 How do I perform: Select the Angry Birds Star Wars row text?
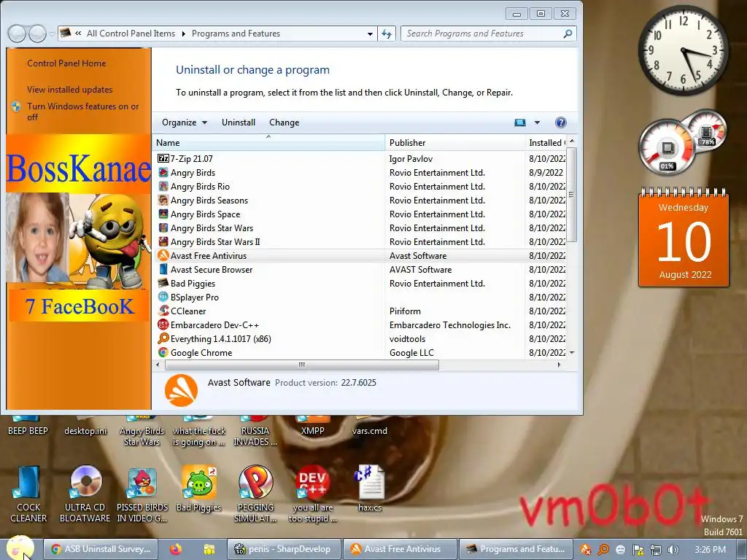pyautogui.click(x=212, y=228)
